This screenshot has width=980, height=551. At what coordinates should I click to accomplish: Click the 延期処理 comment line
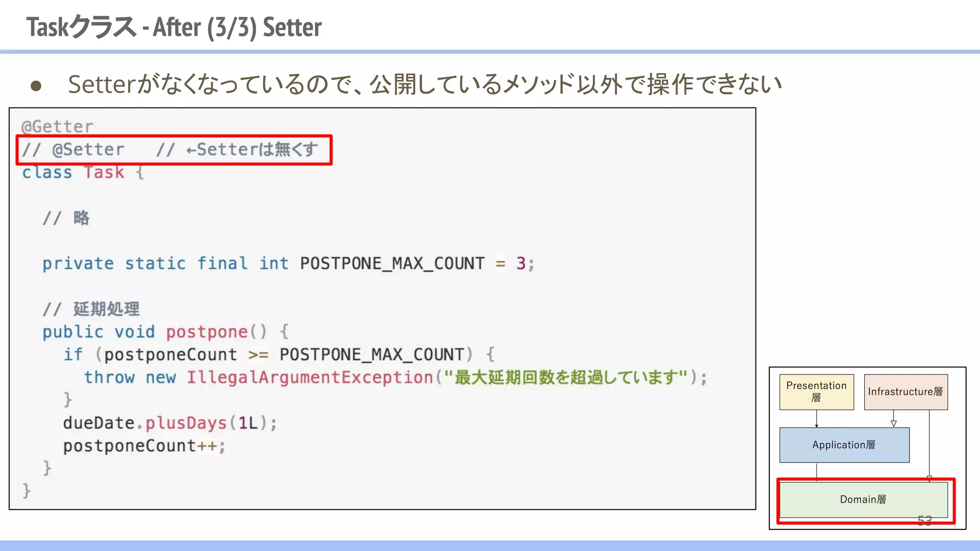[x=91, y=309]
